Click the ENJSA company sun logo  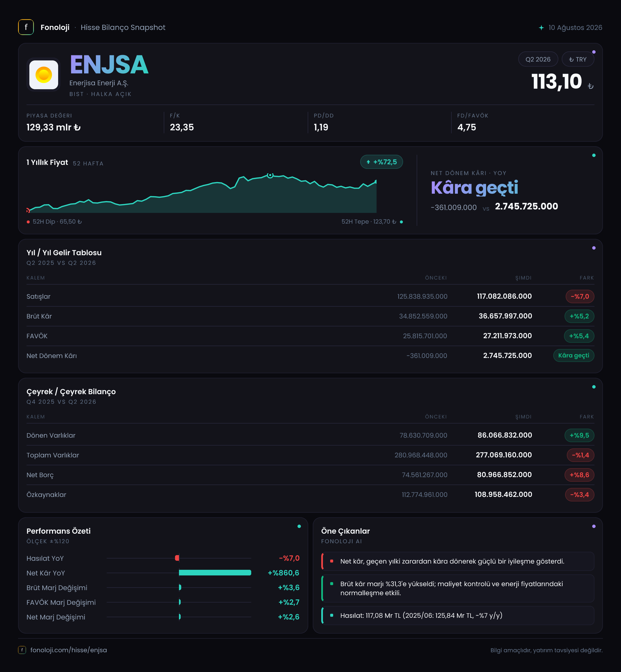(x=44, y=75)
